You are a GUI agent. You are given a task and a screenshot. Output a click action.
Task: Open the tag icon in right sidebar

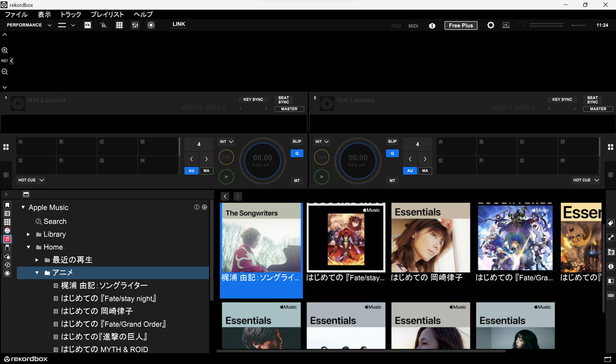pyautogui.click(x=611, y=223)
